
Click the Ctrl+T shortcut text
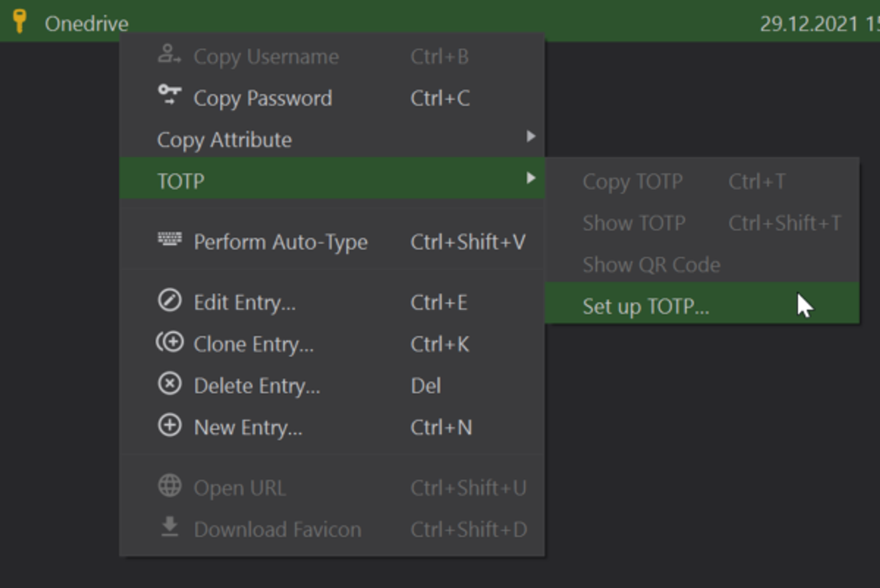point(757,181)
